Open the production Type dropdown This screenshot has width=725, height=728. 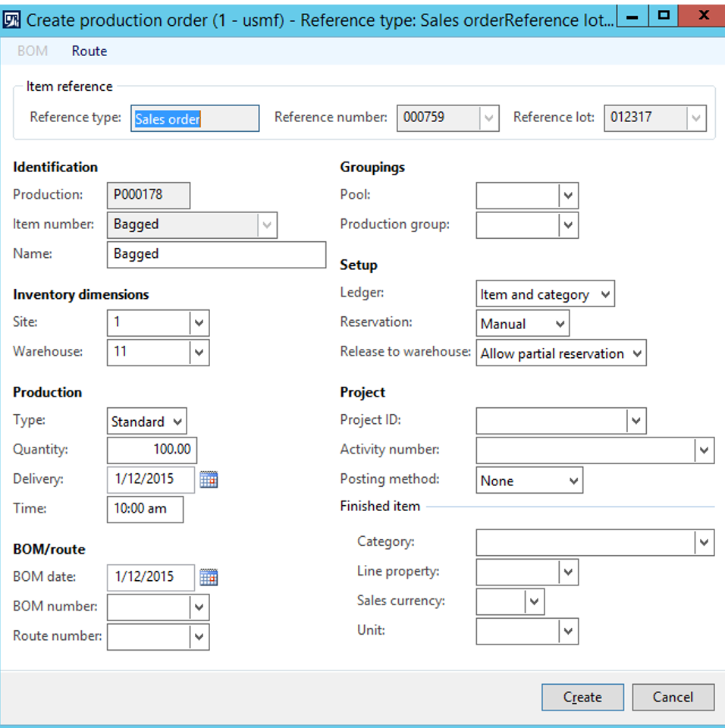click(176, 421)
